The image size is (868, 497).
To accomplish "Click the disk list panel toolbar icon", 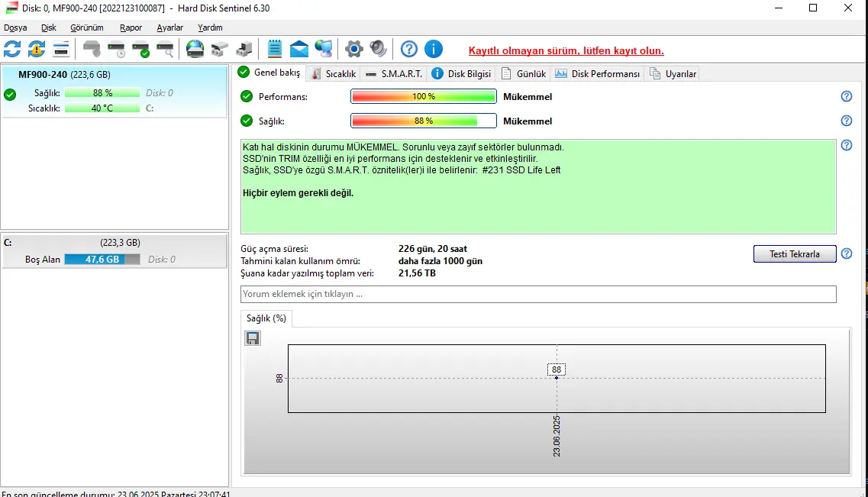I will pyautogui.click(x=61, y=50).
